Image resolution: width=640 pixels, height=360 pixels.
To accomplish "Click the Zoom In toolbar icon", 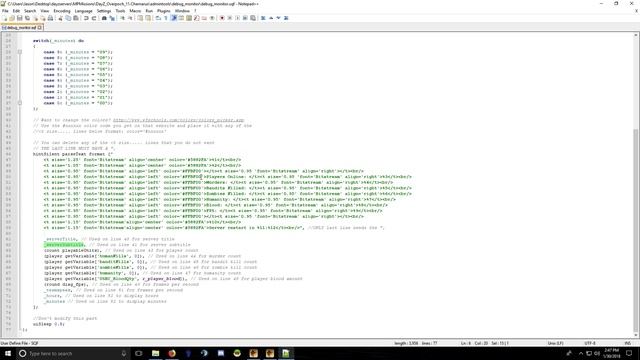I will coord(122,18).
